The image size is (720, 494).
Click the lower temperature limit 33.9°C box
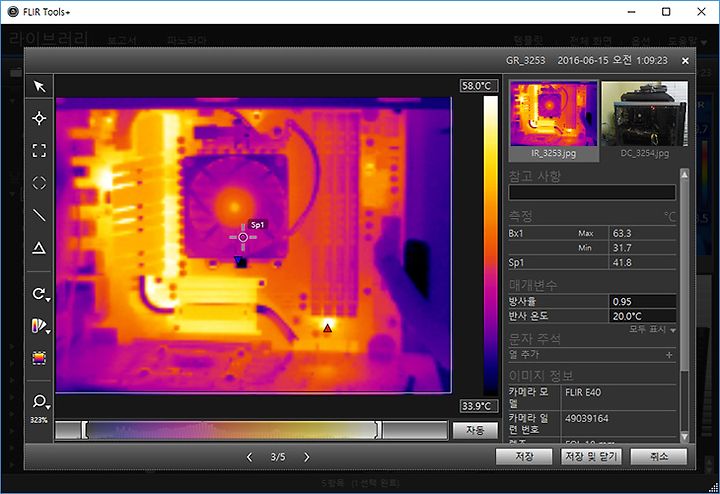click(x=478, y=406)
